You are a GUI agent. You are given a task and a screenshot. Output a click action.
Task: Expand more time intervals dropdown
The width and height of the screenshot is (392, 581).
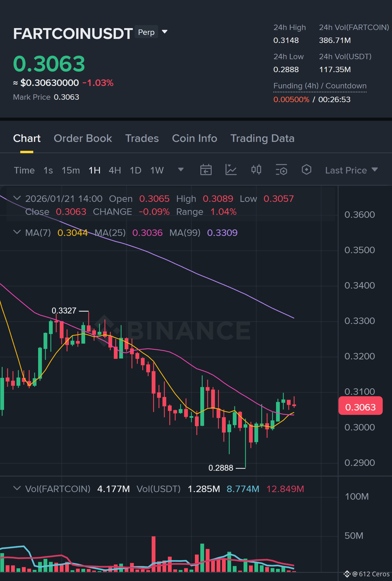(x=181, y=170)
